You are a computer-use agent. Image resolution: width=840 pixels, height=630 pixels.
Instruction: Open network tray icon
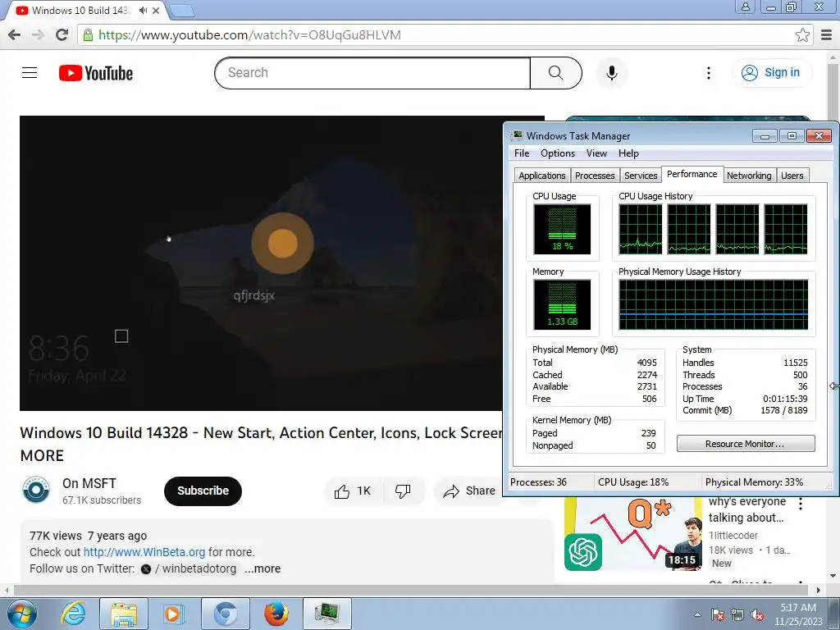click(x=737, y=614)
